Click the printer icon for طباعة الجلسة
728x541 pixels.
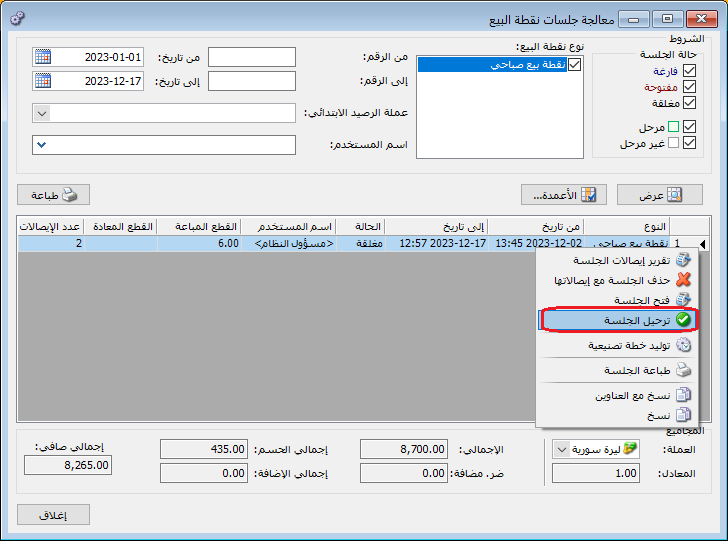coord(683,370)
